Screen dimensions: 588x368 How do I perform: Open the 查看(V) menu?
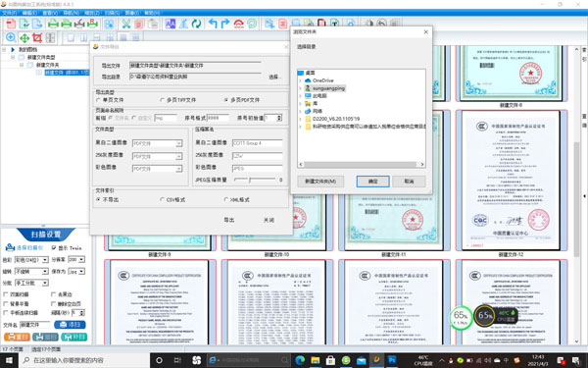pyautogui.click(x=50, y=13)
